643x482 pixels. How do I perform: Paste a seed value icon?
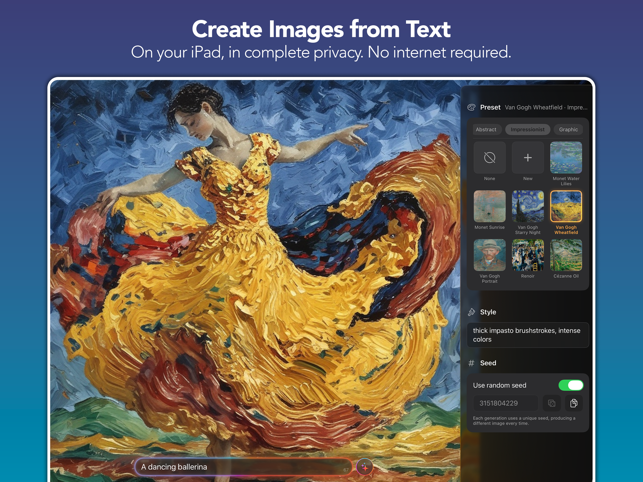tap(574, 403)
